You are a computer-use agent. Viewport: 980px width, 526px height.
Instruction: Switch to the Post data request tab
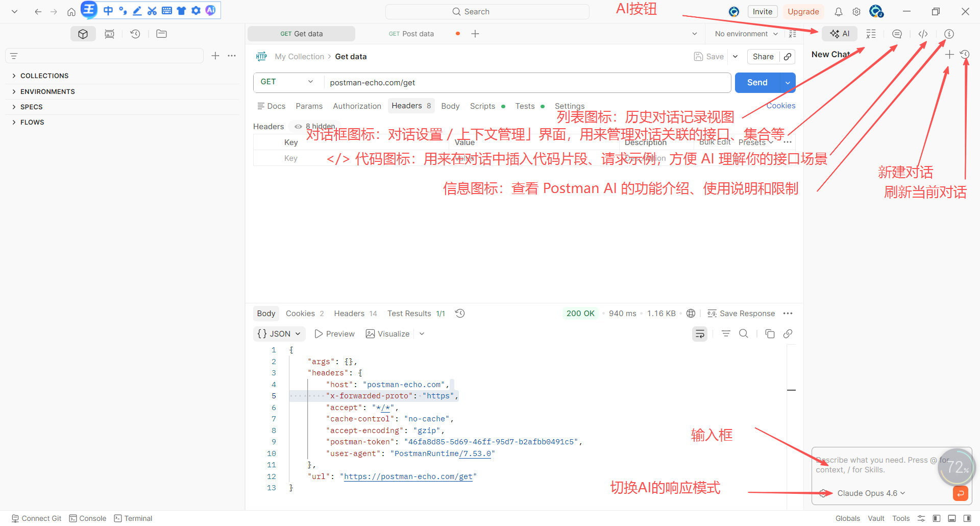click(x=411, y=34)
